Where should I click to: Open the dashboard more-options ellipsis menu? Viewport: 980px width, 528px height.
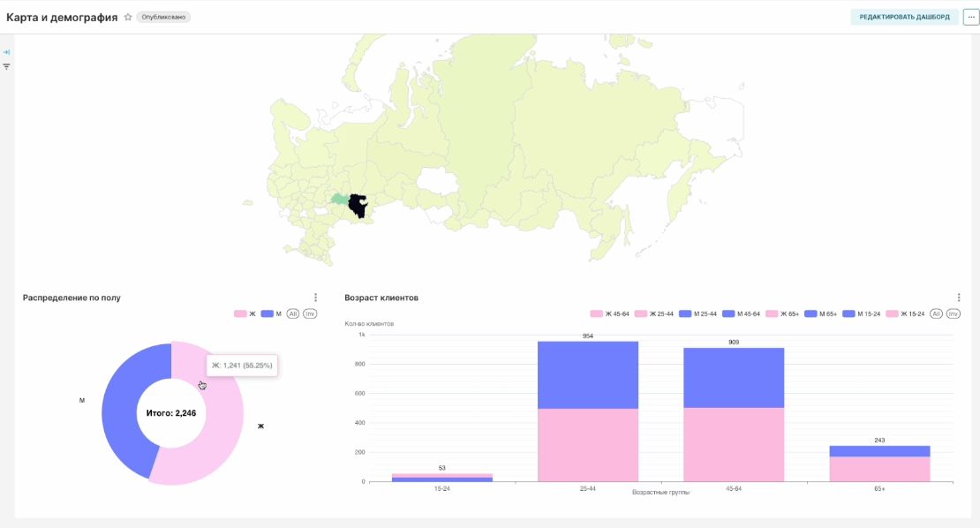click(970, 17)
